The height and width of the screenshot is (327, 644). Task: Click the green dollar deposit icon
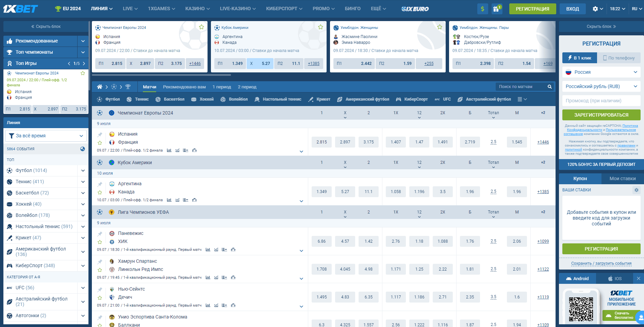click(482, 9)
